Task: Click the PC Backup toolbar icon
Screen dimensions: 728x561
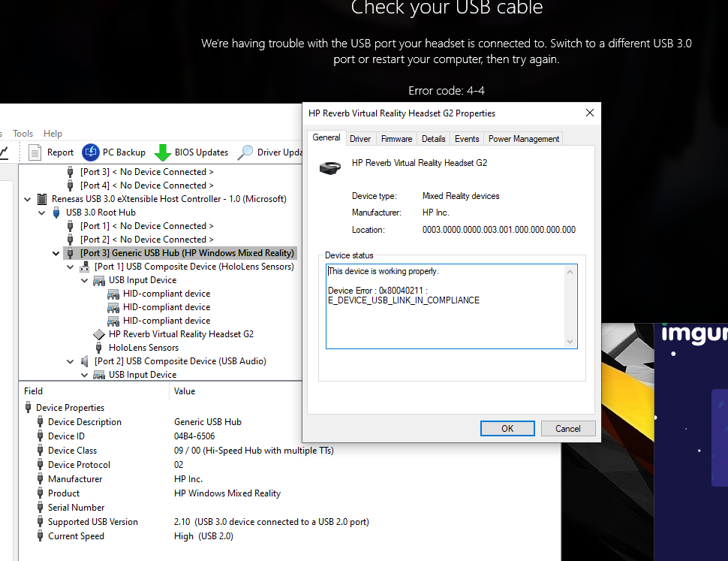Action: [91, 152]
